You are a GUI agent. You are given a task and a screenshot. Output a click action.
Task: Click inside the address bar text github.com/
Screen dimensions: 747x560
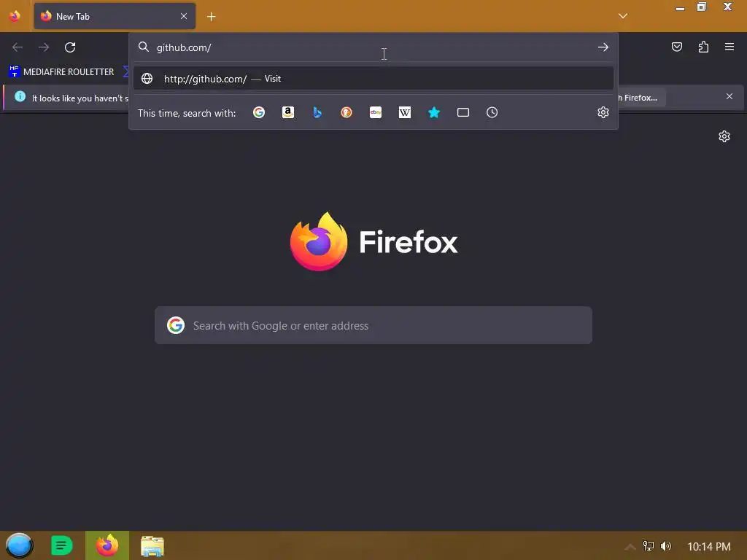coord(184,47)
